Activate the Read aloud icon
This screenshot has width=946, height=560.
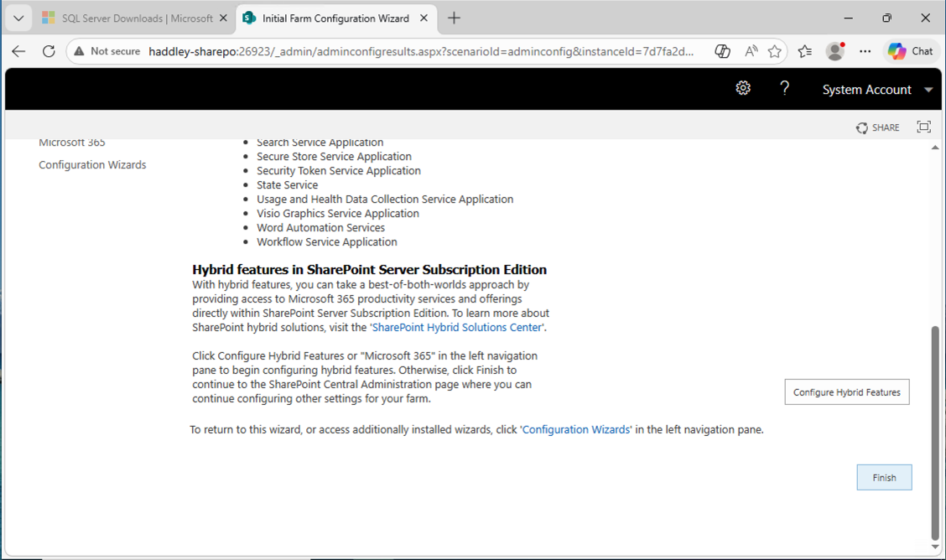tap(751, 51)
